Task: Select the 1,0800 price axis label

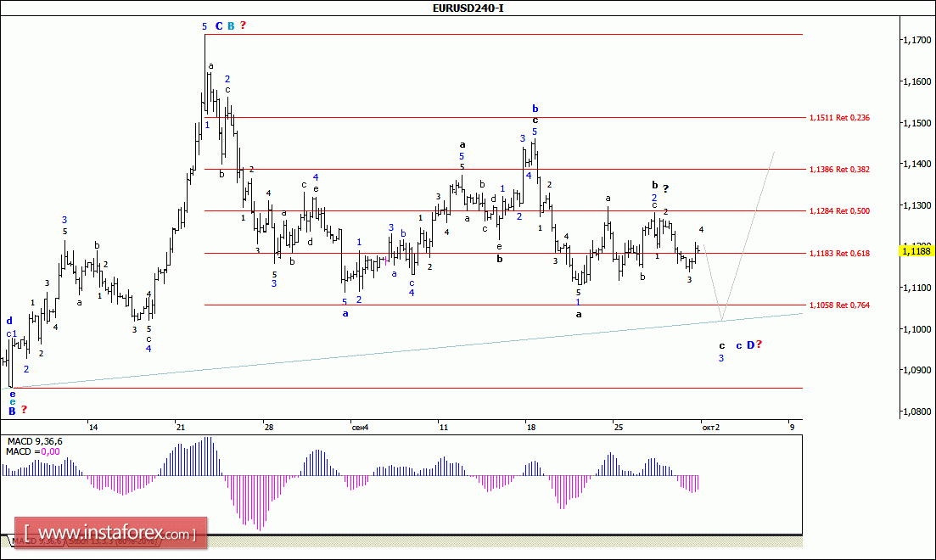Action: pos(916,412)
